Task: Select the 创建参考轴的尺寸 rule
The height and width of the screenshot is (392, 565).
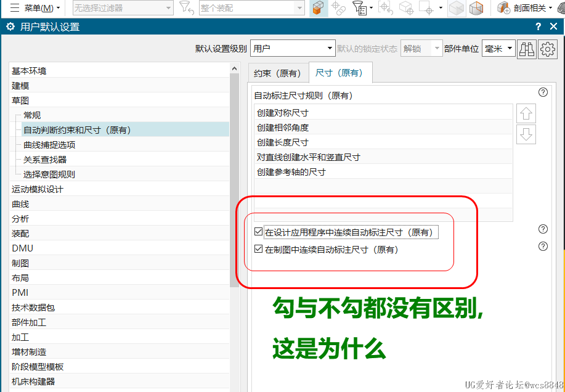Action: [383, 172]
